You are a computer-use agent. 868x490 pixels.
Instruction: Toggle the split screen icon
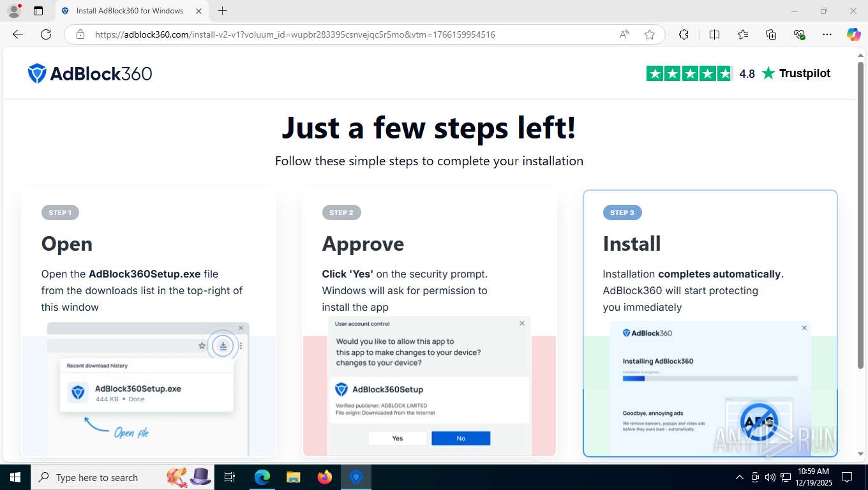(714, 34)
